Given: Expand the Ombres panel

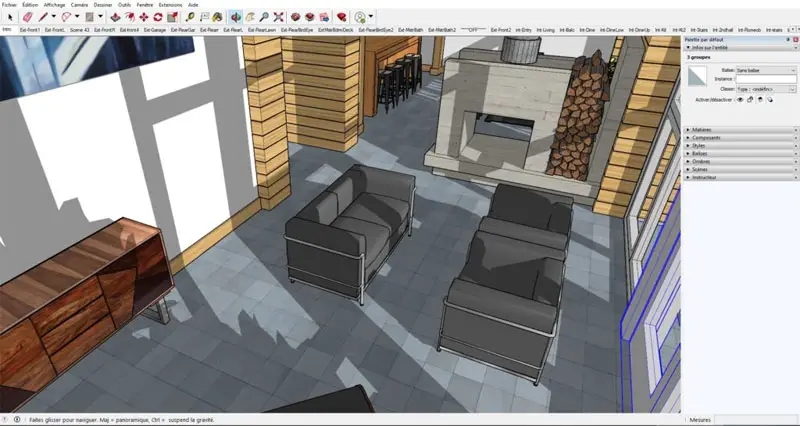Looking at the screenshot, I should click(x=740, y=161).
